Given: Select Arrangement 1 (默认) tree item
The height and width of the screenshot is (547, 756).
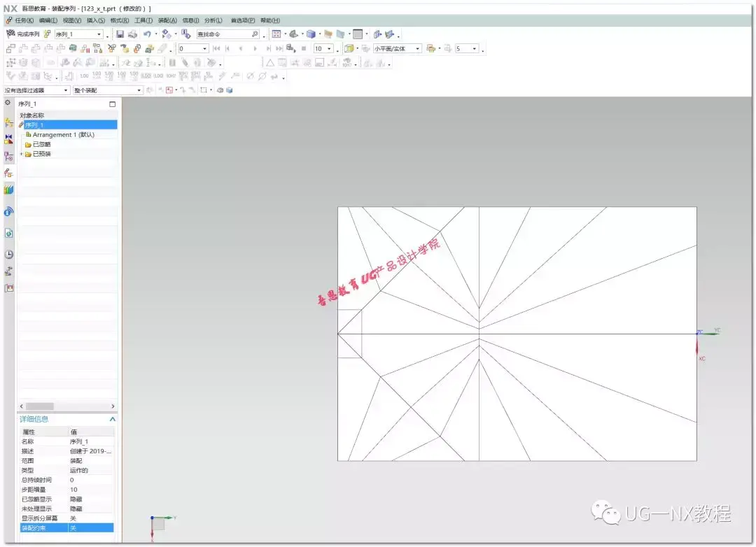Looking at the screenshot, I should coord(63,134).
